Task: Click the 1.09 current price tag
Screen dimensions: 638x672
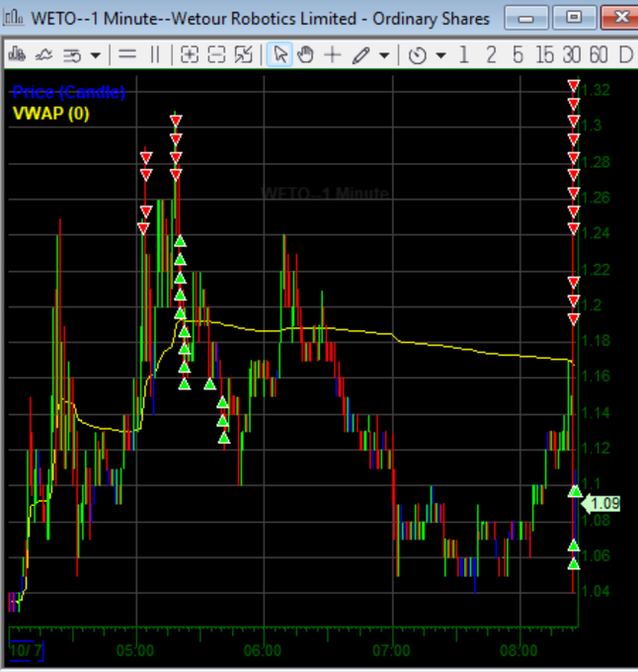Action: [x=601, y=503]
